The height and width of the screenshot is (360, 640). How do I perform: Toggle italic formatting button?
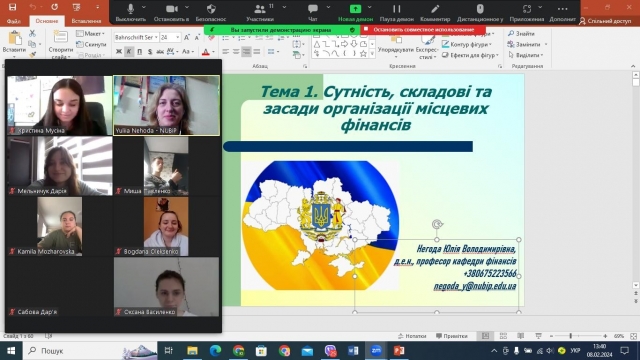(x=129, y=52)
